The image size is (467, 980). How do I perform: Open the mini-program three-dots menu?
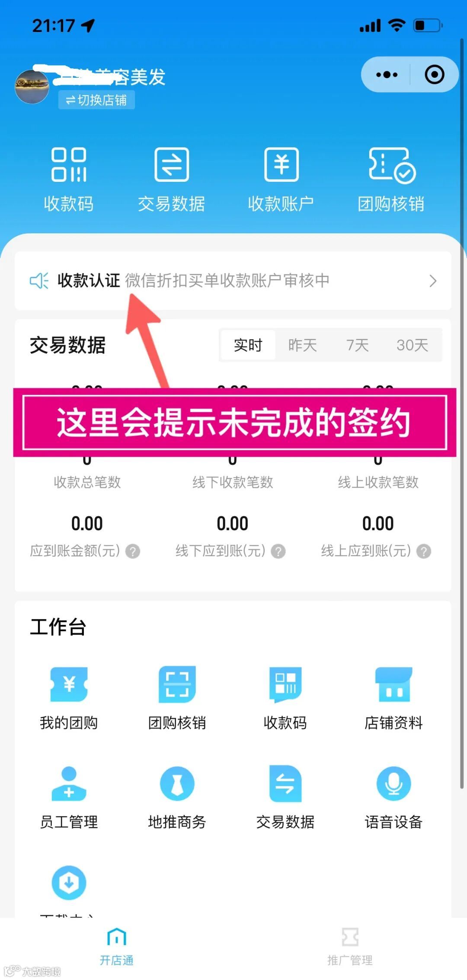click(387, 75)
